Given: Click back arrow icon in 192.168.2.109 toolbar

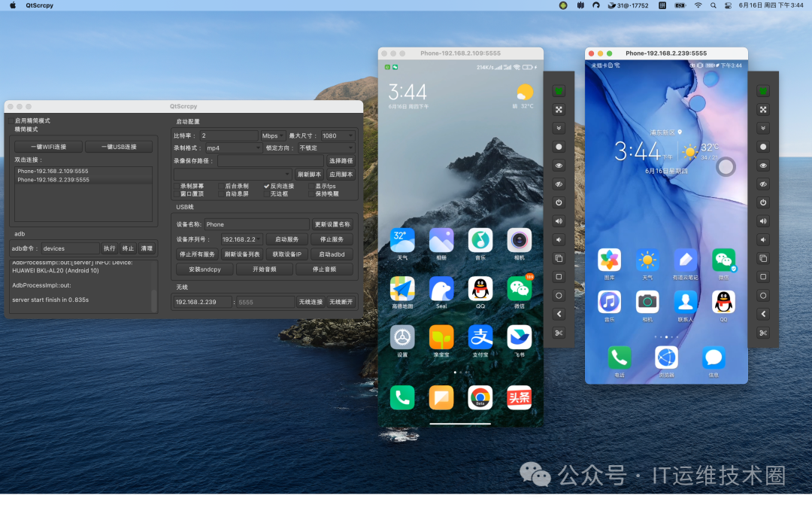Looking at the screenshot, I should pyautogui.click(x=559, y=314).
